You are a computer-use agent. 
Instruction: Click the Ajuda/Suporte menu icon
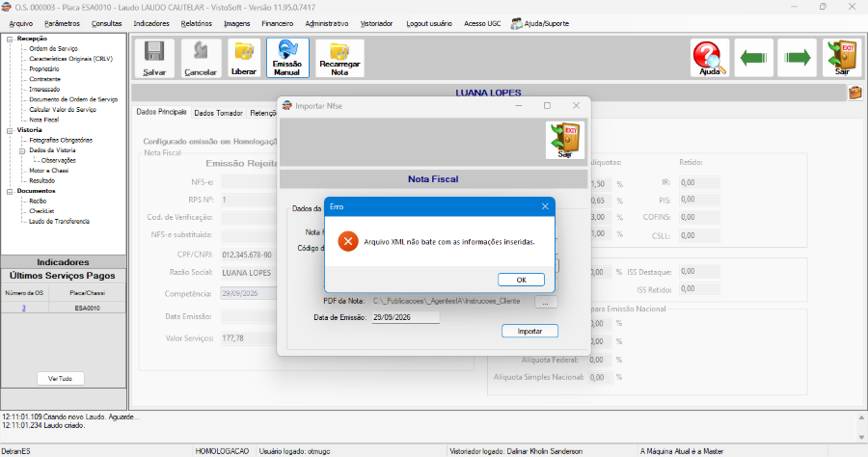516,24
